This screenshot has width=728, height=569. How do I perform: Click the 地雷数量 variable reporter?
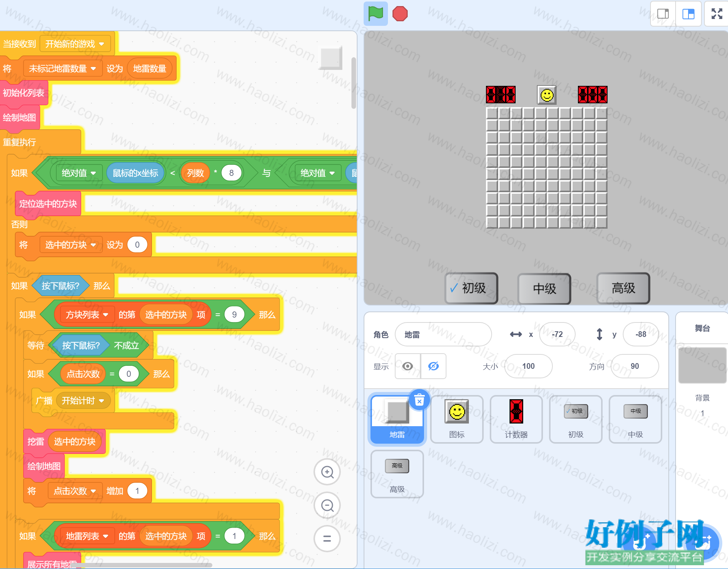pos(150,69)
